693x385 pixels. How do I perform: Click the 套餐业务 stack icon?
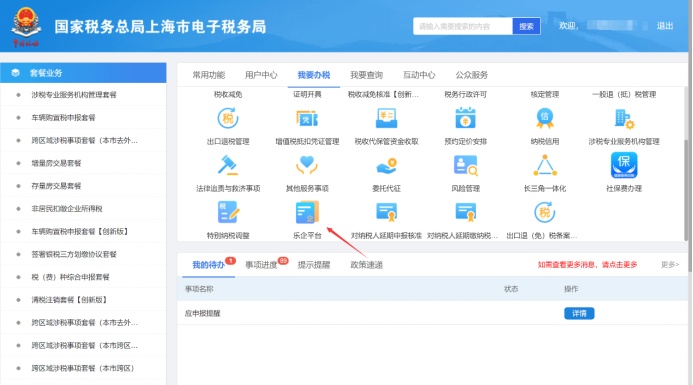tap(15, 73)
